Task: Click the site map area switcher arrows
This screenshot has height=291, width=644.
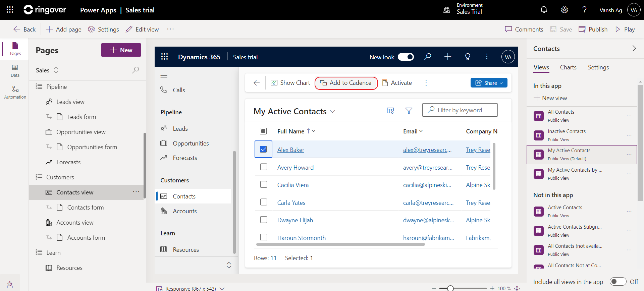Action: (x=229, y=265)
